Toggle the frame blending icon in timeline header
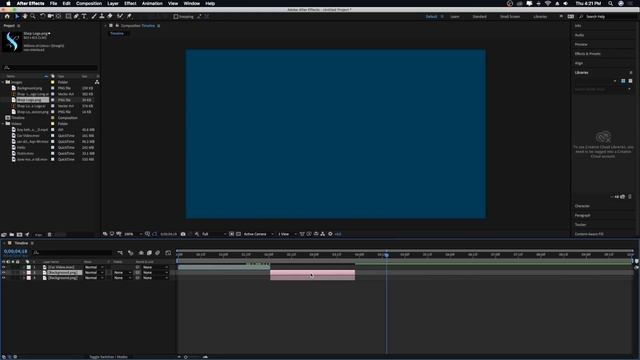640x360 pixels. tap(149, 253)
